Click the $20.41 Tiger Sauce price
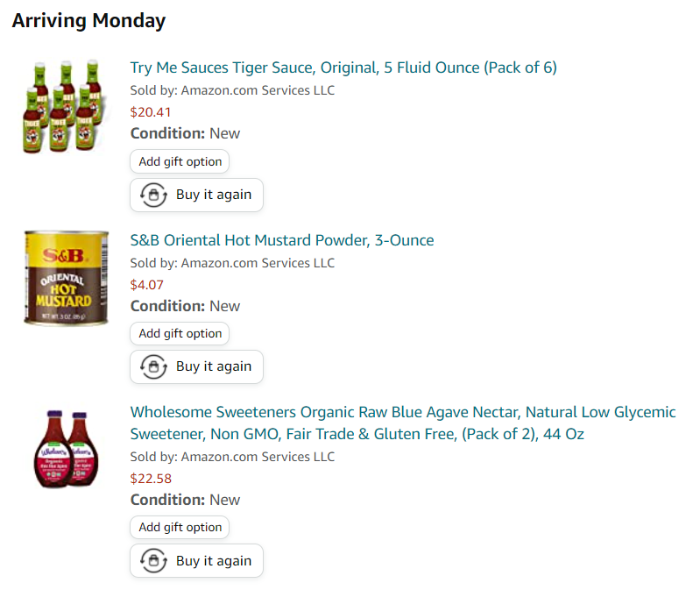Viewport: 700px width, 590px height. (151, 111)
